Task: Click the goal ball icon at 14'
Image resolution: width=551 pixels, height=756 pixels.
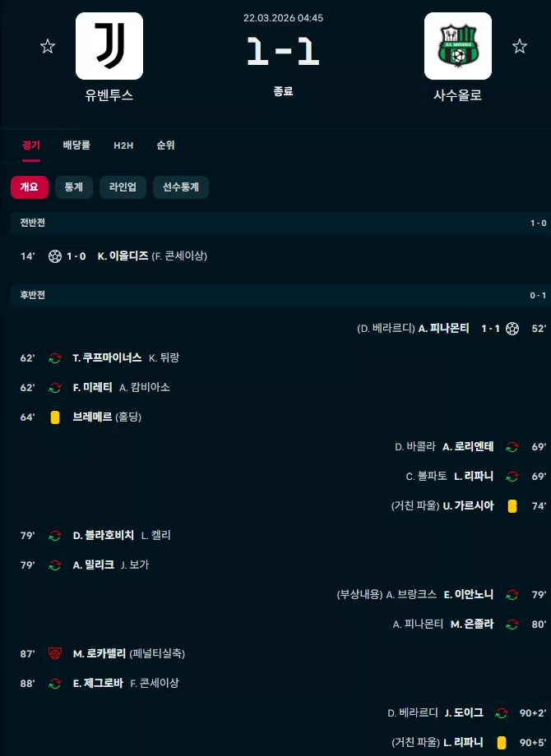Action: [55, 256]
